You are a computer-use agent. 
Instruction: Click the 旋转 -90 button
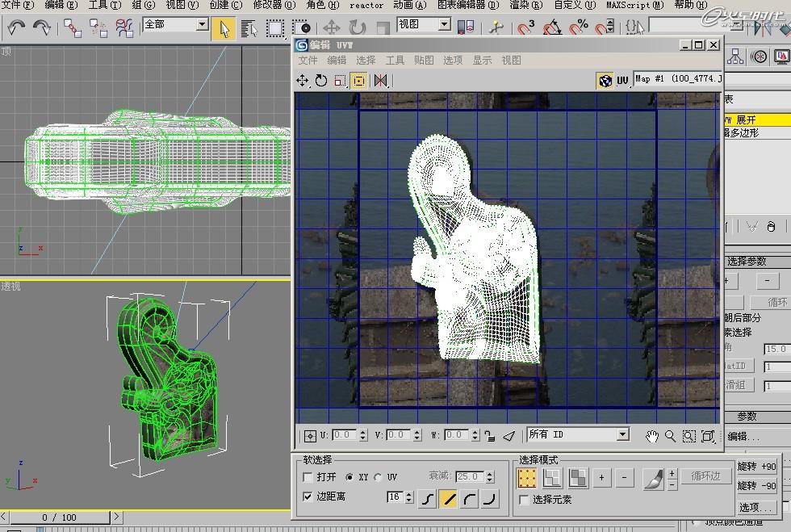(756, 485)
